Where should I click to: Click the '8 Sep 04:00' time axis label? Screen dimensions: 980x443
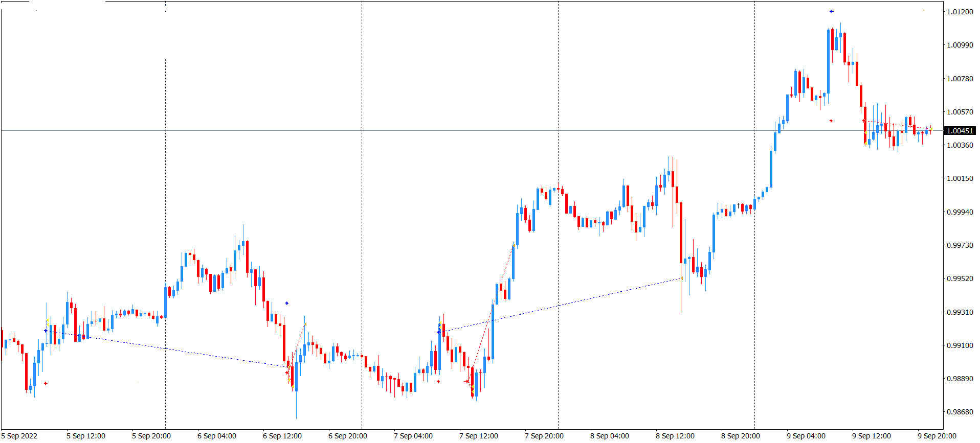coord(610,436)
